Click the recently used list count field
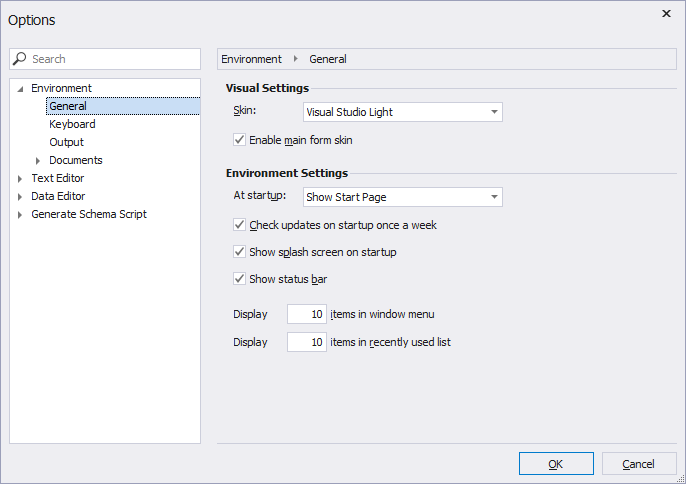 tap(308, 343)
